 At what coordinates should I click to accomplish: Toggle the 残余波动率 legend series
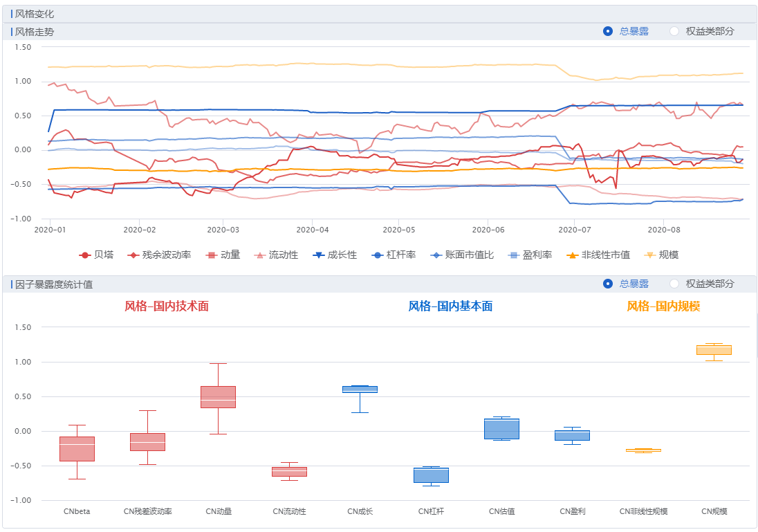(159, 255)
